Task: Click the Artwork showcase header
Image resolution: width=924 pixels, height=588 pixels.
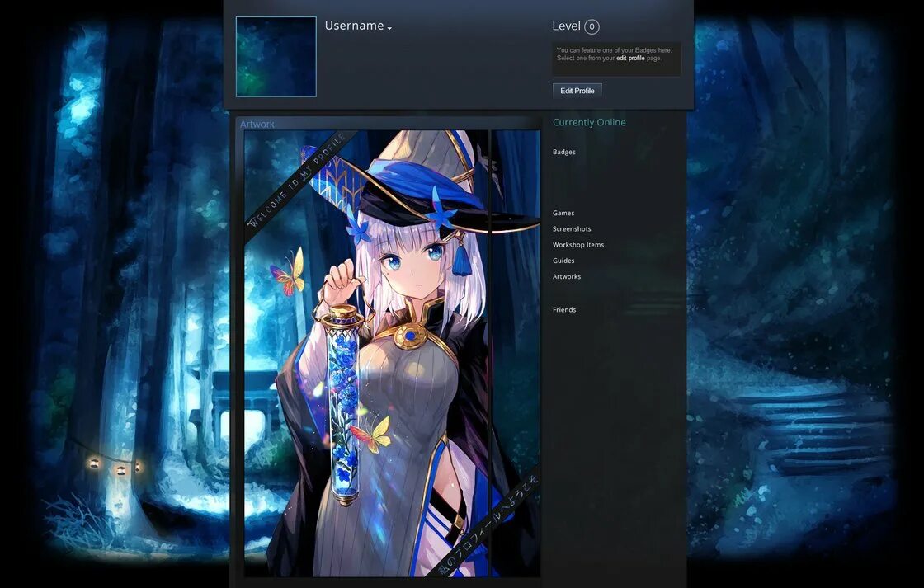Action: pyautogui.click(x=257, y=124)
